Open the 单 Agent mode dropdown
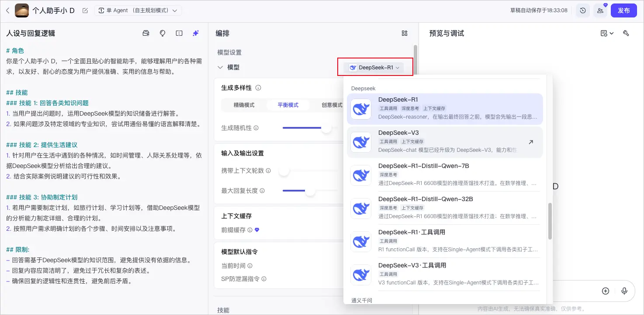This screenshot has width=644, height=315. [138, 10]
